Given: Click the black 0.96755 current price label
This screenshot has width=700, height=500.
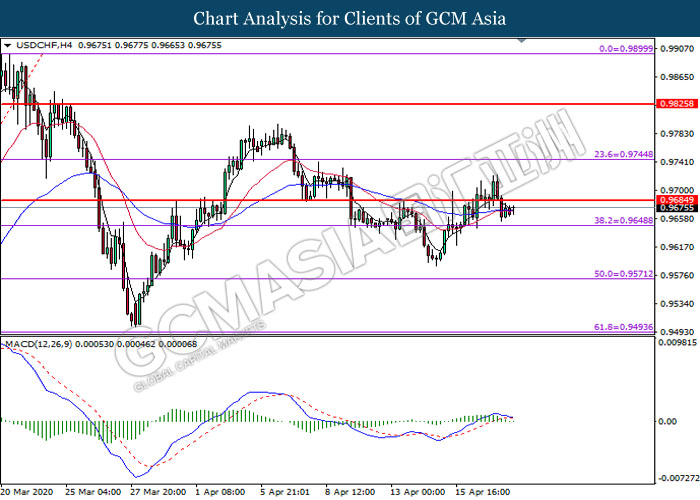Looking at the screenshot, I should pos(677,208).
